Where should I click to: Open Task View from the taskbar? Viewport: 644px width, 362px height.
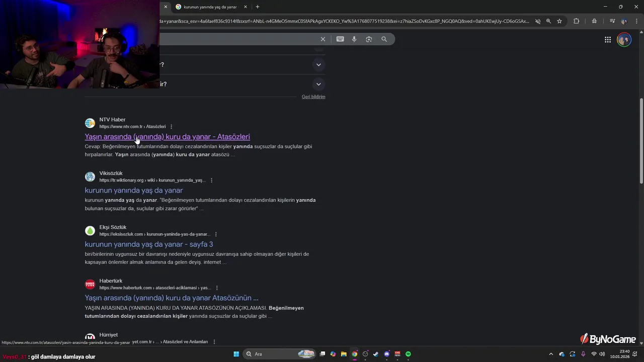pyautogui.click(x=323, y=354)
